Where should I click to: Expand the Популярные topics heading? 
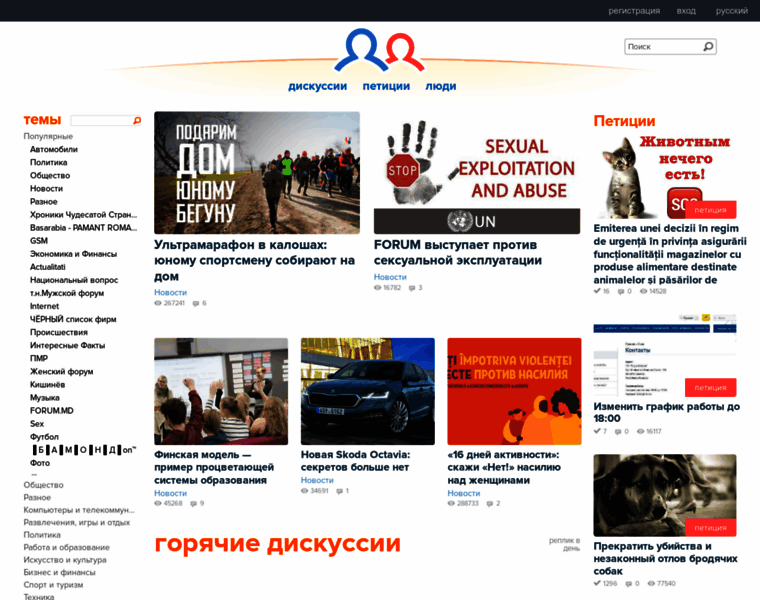(48, 136)
